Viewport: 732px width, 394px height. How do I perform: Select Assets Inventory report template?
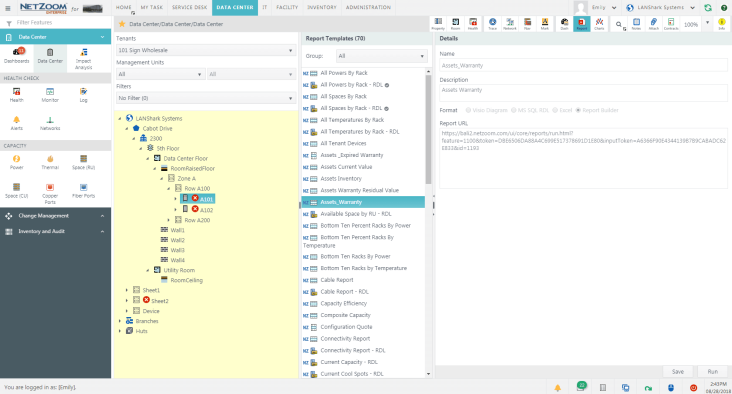pyautogui.click(x=341, y=178)
